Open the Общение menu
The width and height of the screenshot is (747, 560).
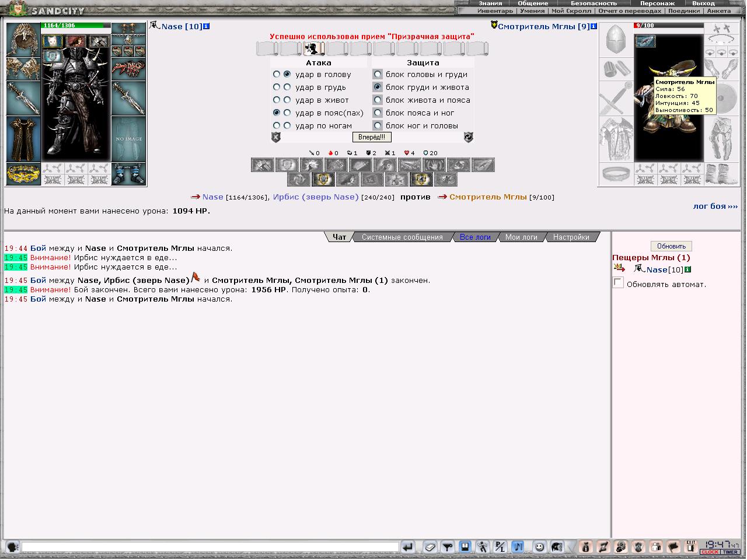click(533, 3)
